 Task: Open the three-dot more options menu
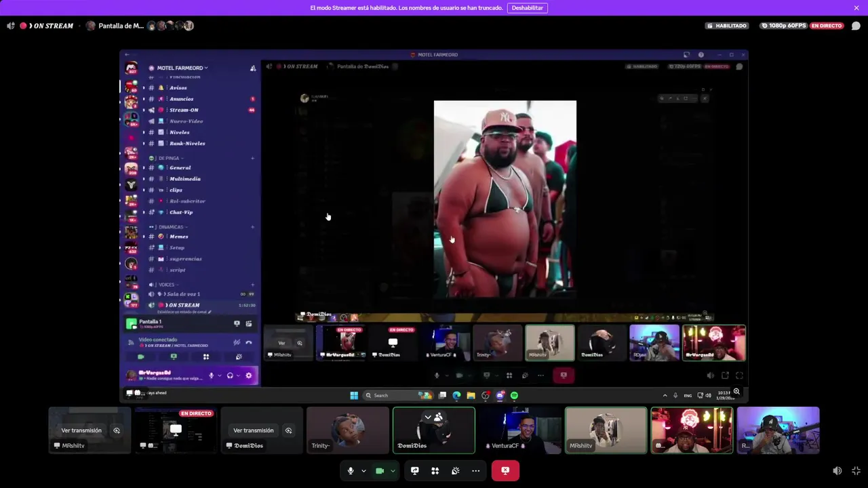coord(476,471)
